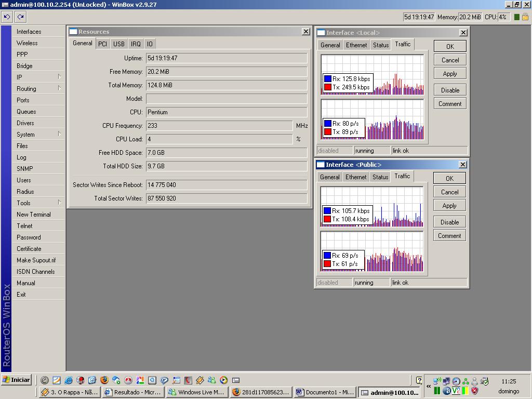Screen dimensions: 532x399
Task: Click the padlock icon in top-right toolbar
Action: pyautogui.click(x=525, y=17)
